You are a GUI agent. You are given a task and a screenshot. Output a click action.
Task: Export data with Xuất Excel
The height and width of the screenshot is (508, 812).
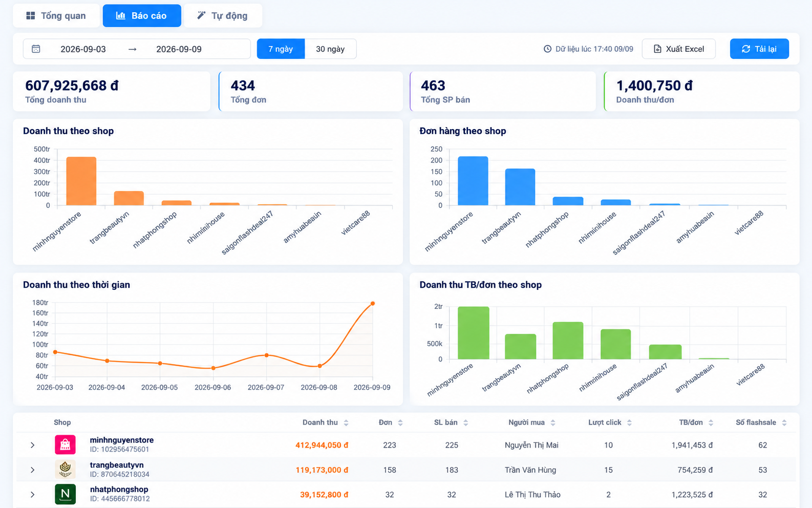coord(679,49)
